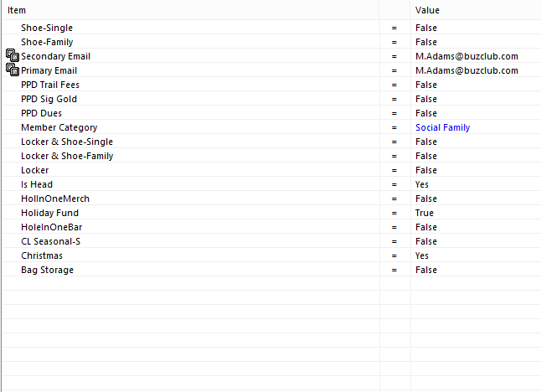Click the icon beside Secondary Email
Viewport: 541px width, 392px height.
12,56
